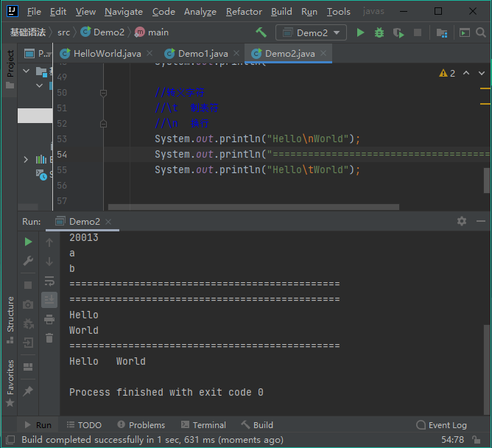Click the editor's horizontal scrollbar
This screenshot has width=492, height=448.
tap(253, 207)
